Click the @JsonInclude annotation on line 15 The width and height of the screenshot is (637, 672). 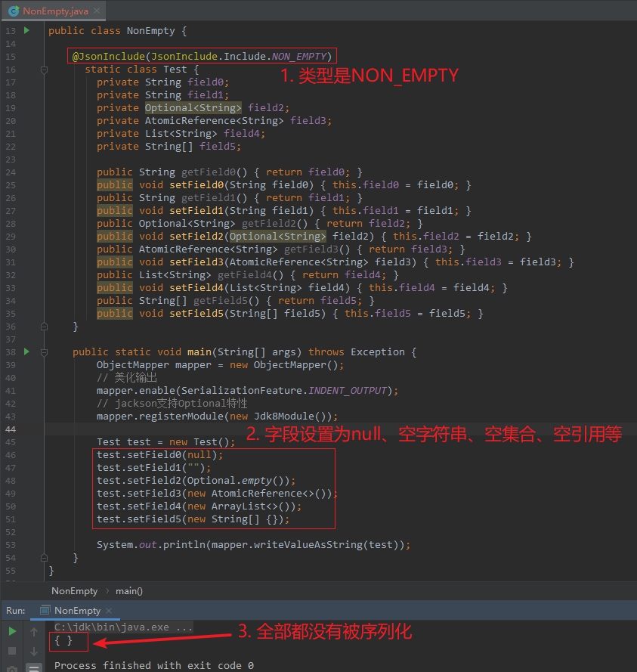(x=109, y=56)
